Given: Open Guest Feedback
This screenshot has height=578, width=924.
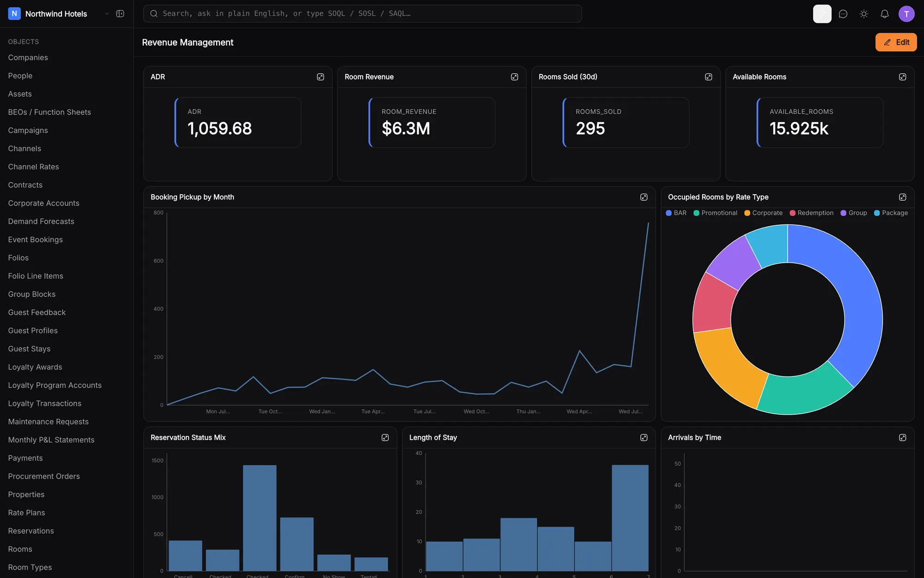Looking at the screenshot, I should tap(37, 313).
